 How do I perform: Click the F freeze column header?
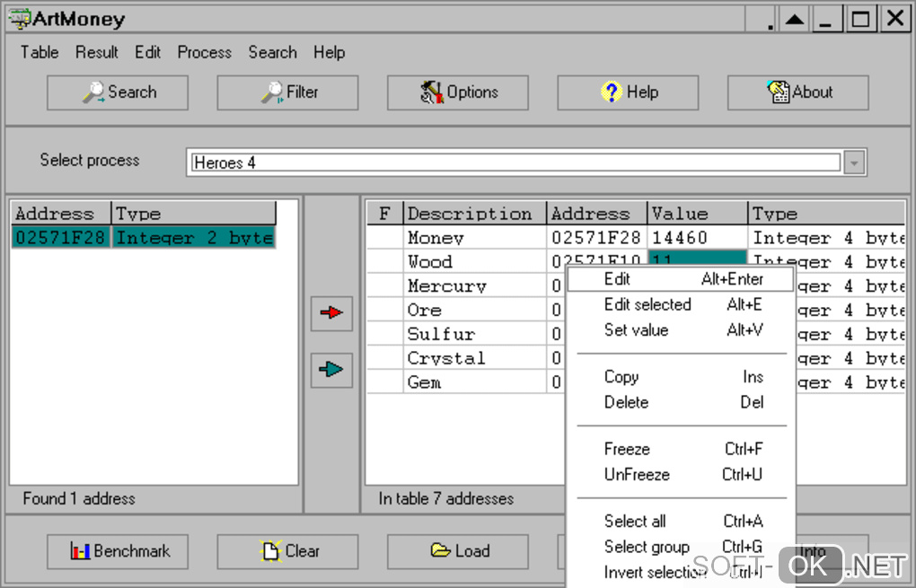[384, 213]
